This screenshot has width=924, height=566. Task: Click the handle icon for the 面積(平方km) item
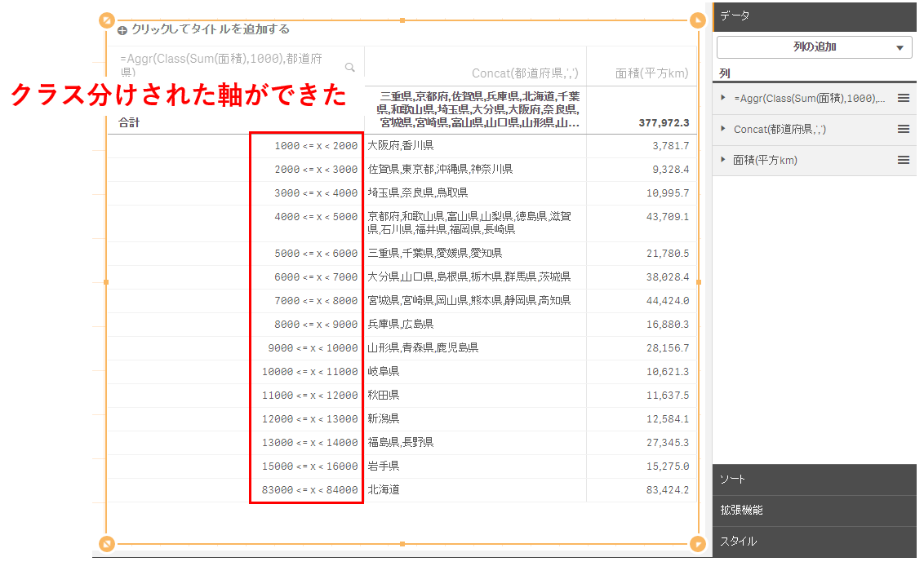(x=903, y=160)
